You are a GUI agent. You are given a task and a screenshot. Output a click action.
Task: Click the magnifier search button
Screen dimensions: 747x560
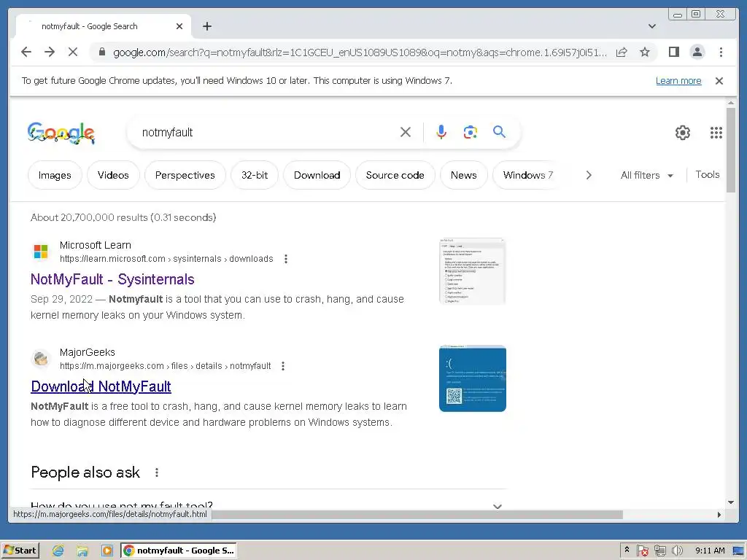499,132
